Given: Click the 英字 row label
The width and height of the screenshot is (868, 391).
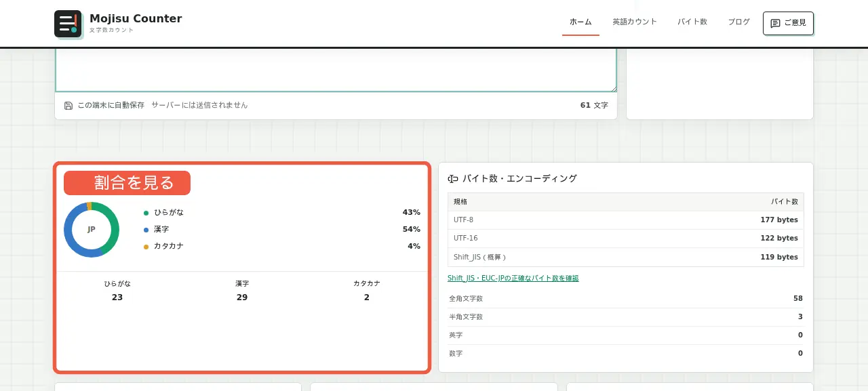Looking at the screenshot, I should click(x=456, y=335).
